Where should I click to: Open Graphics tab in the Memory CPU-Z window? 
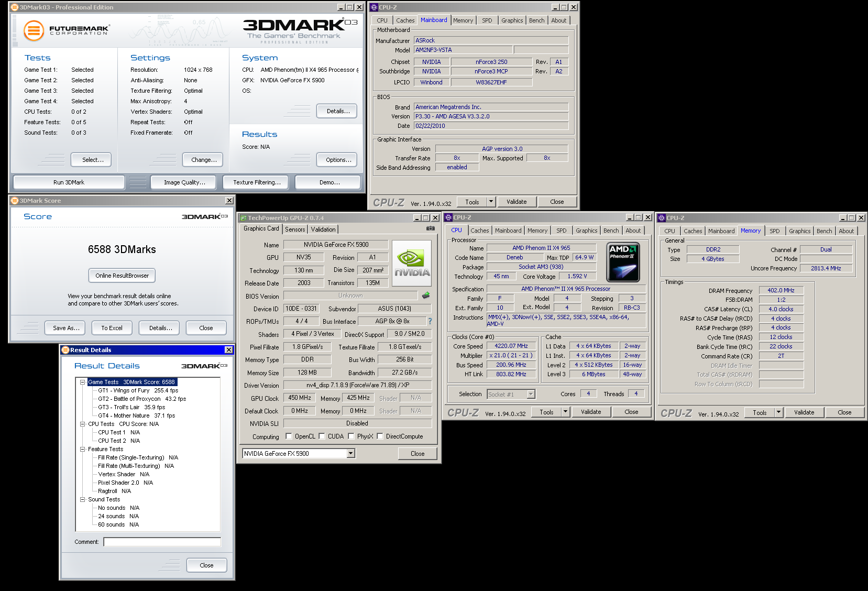tap(799, 231)
